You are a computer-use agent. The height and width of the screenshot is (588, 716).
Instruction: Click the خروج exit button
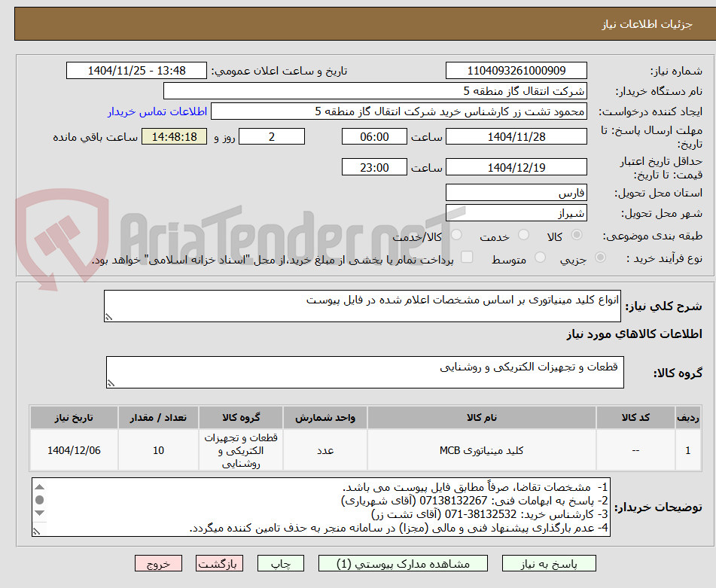[x=158, y=563]
